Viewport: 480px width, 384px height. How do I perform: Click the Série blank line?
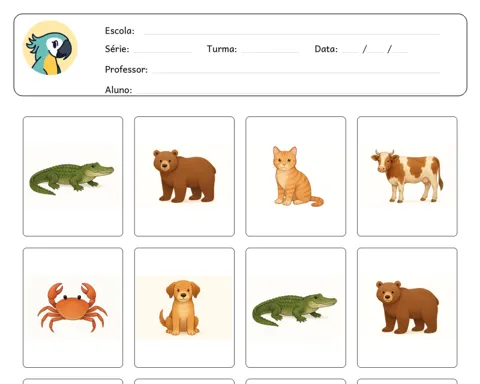click(163, 52)
